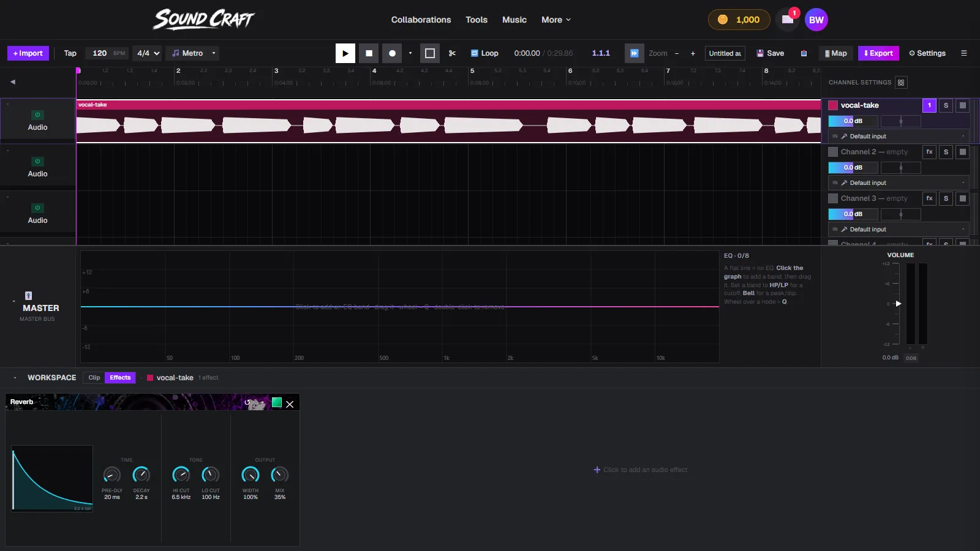The height and width of the screenshot is (551, 980).
Task: Open the hamburger menu
Action: 964,53
